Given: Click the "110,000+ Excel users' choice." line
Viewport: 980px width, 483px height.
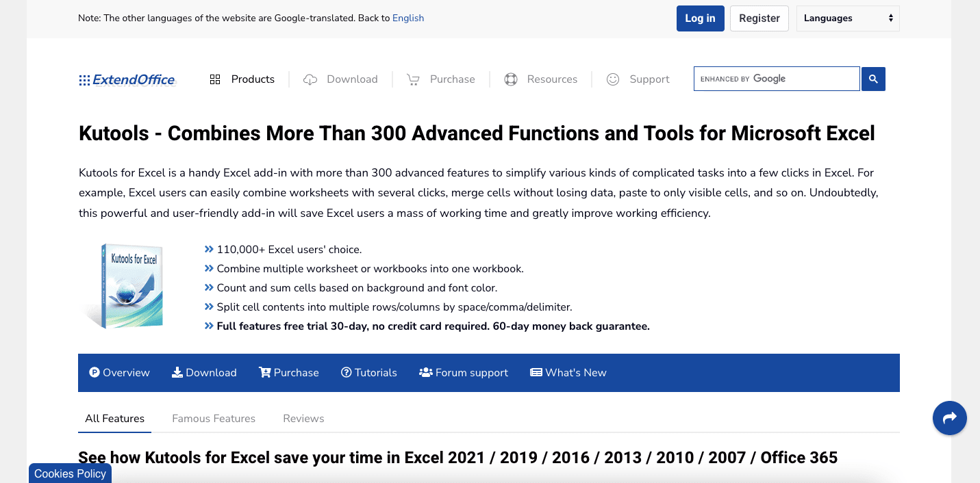Looking at the screenshot, I should 289,250.
